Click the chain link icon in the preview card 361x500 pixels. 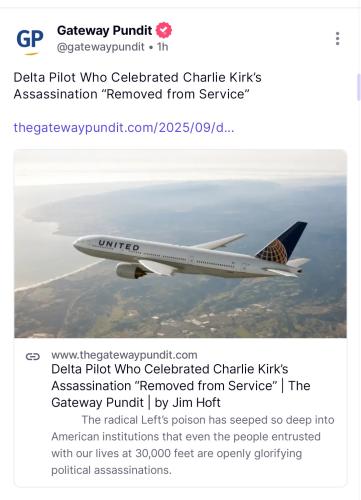click(33, 357)
